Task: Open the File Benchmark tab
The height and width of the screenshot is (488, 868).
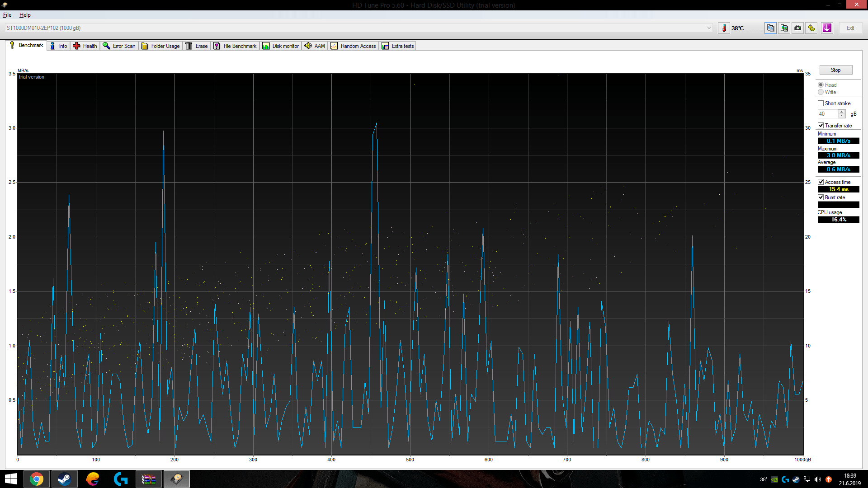Action: [235, 46]
